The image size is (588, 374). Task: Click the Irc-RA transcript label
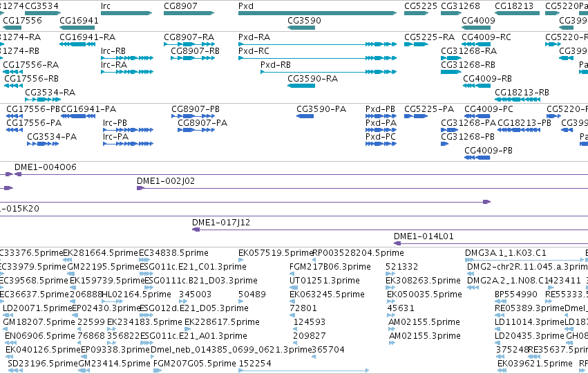(x=114, y=65)
